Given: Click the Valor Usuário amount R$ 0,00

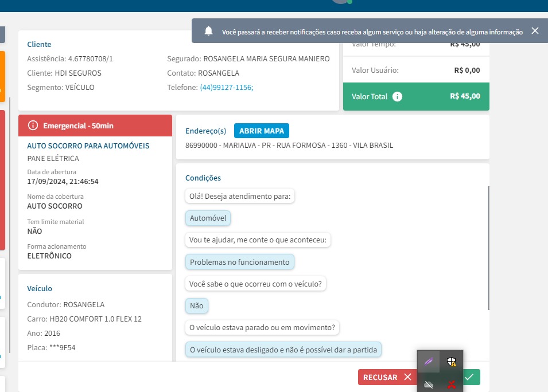Looking at the screenshot, I should coord(467,70).
